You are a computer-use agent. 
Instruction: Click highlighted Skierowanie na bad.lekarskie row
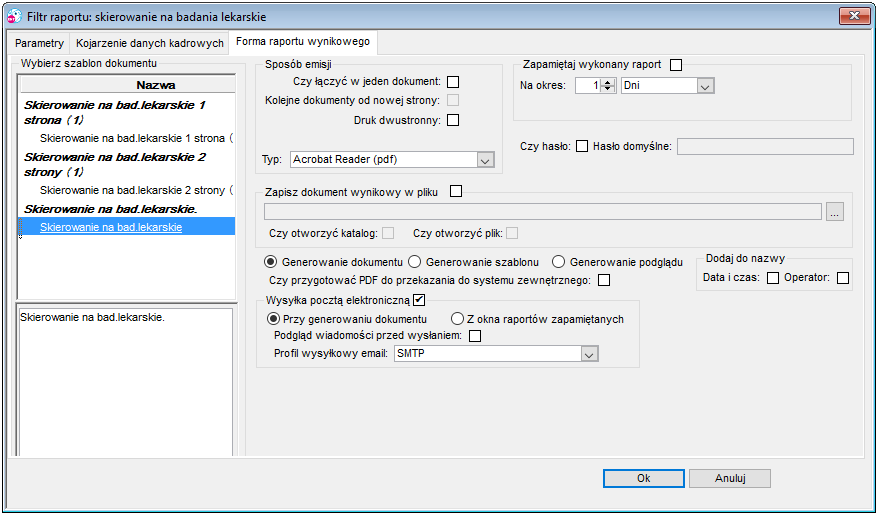pyautogui.click(x=127, y=227)
